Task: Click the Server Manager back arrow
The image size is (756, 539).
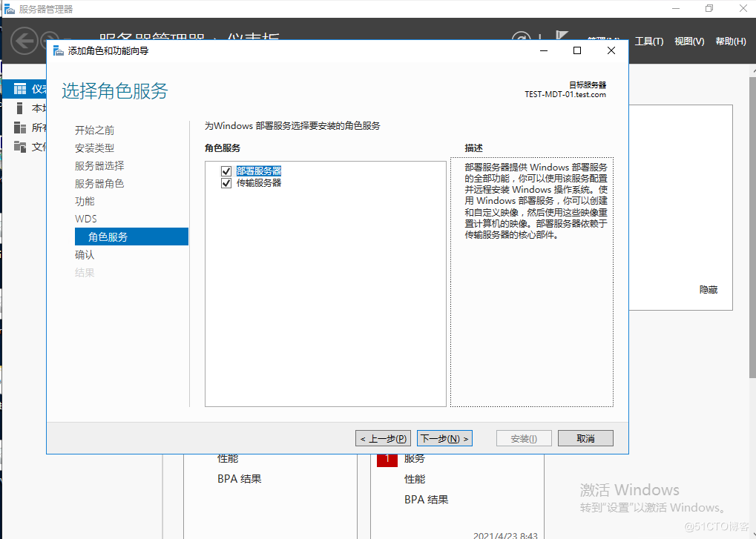Action: (24, 41)
